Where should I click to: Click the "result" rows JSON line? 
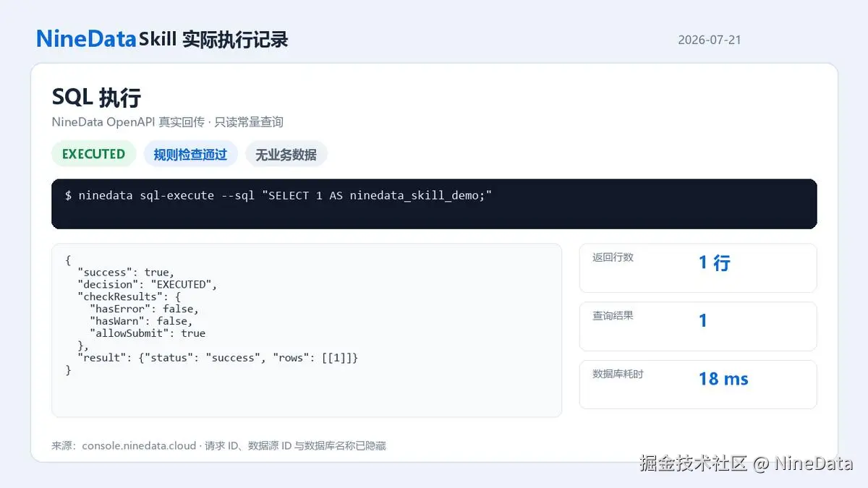[x=218, y=358]
